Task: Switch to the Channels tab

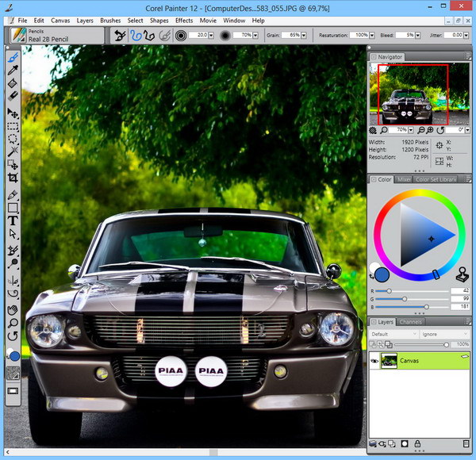Action: (410, 321)
